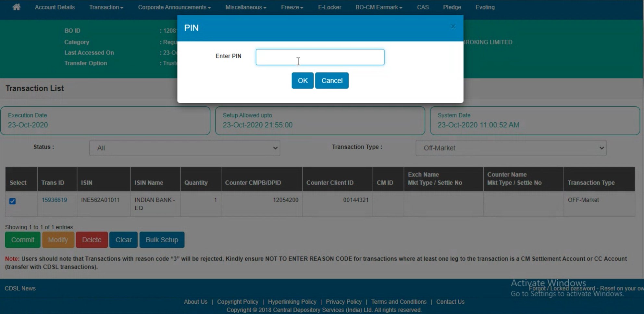Viewport: 644px width, 314px height.
Task: Open the Freeze menu
Action: (292, 7)
